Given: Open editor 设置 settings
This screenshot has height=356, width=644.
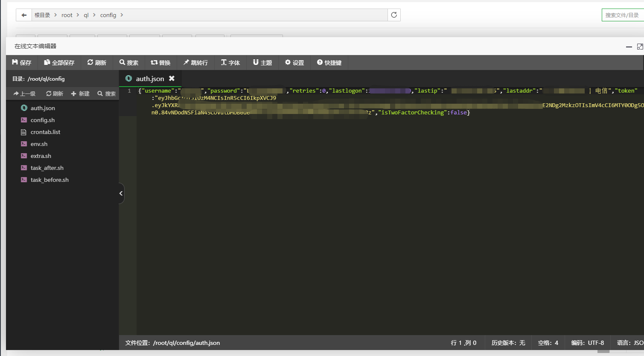Looking at the screenshot, I should (294, 62).
